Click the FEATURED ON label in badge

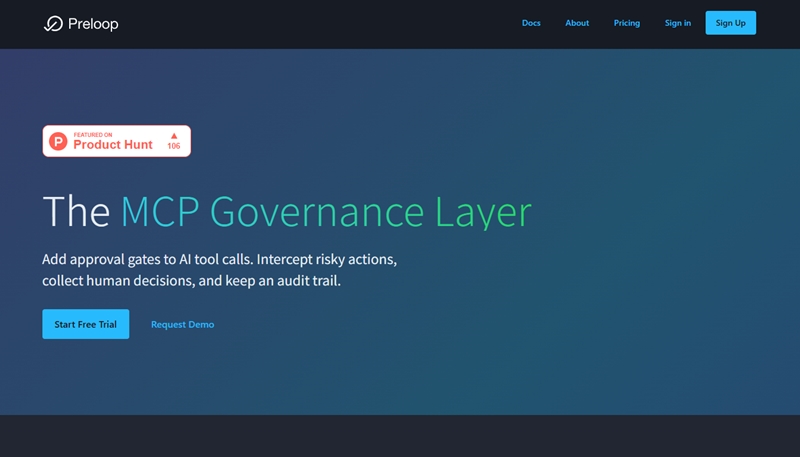pos(93,134)
